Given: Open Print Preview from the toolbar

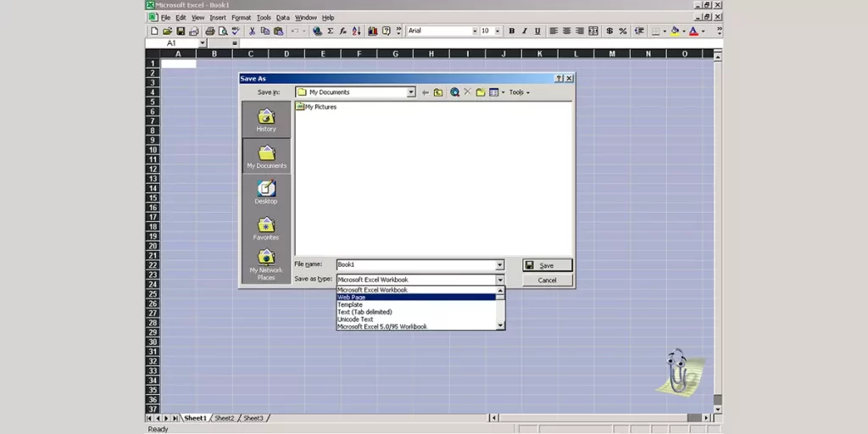Looking at the screenshot, I should tap(223, 31).
